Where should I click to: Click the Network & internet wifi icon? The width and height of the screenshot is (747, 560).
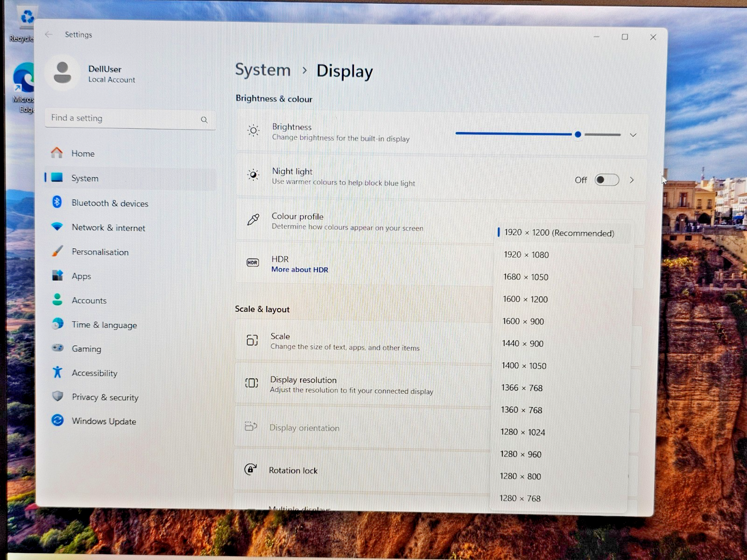[x=57, y=227]
